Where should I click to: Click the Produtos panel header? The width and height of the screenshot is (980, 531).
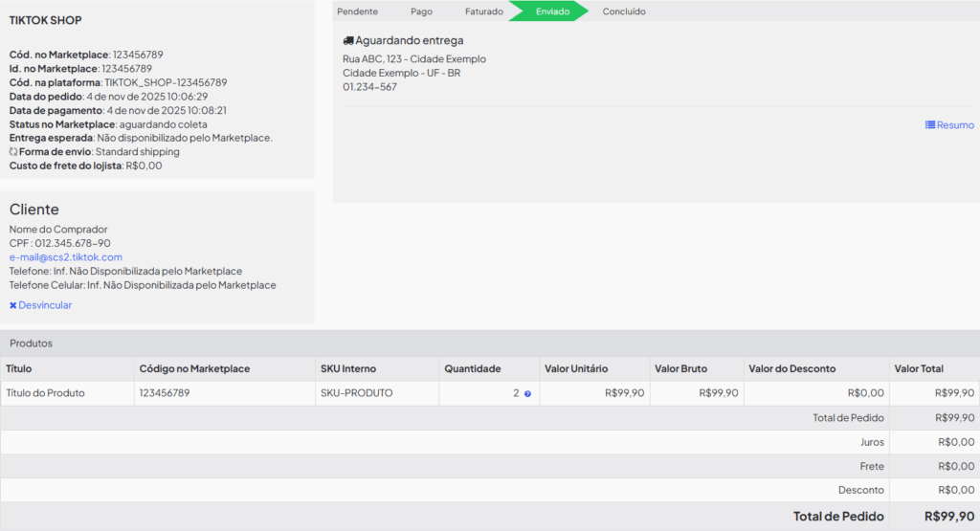coord(31,343)
